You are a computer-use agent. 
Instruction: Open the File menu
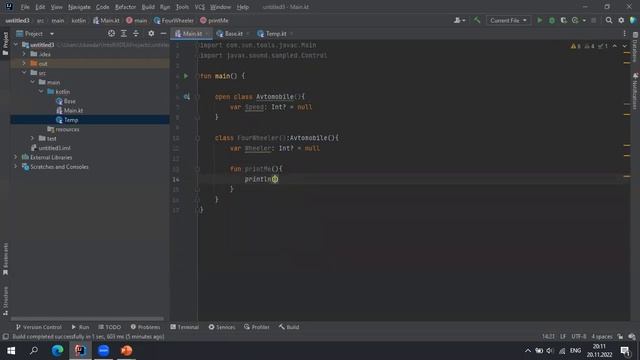pyautogui.click(x=25, y=7)
